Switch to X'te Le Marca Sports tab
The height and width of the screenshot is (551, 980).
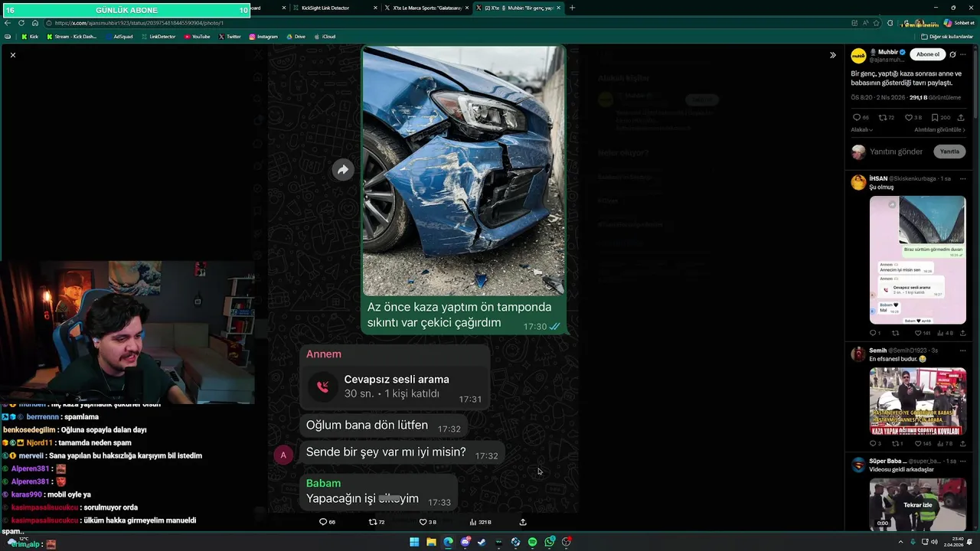click(x=426, y=8)
